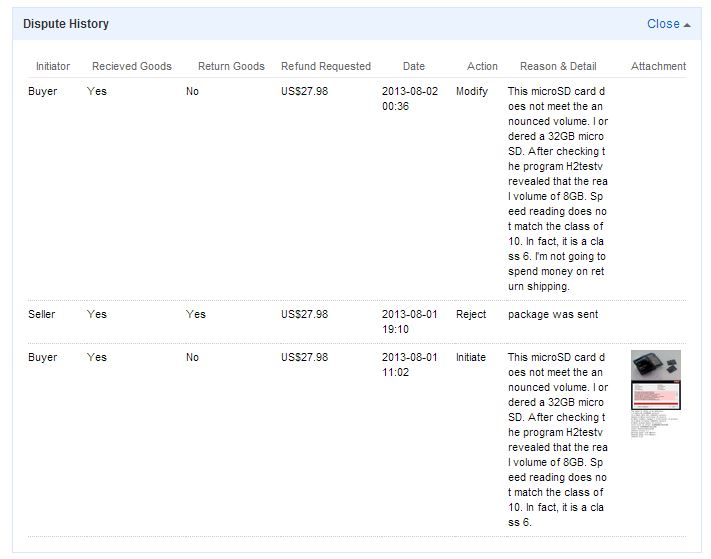The width and height of the screenshot is (711, 559).
Task: Click the Date column header
Action: [414, 66]
